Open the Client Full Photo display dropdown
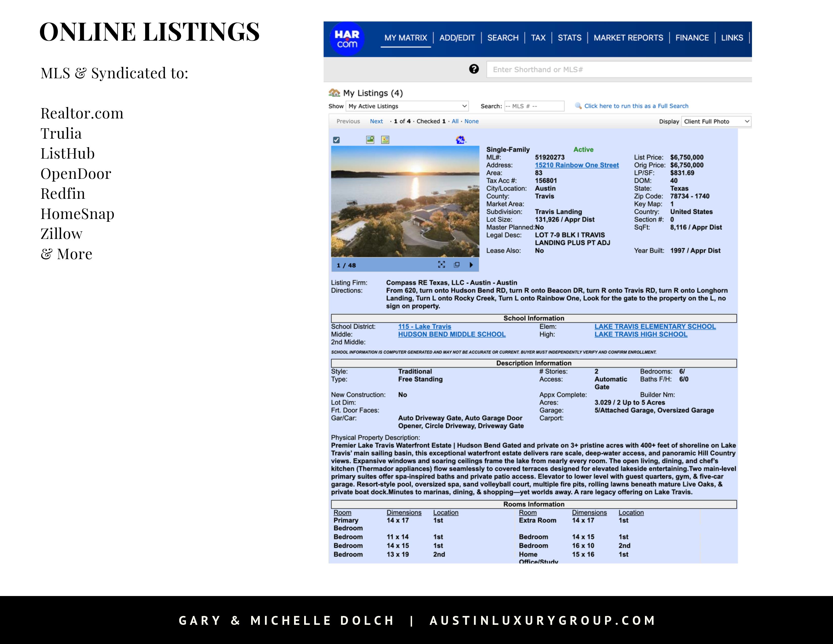The width and height of the screenshot is (833, 644). click(x=716, y=121)
